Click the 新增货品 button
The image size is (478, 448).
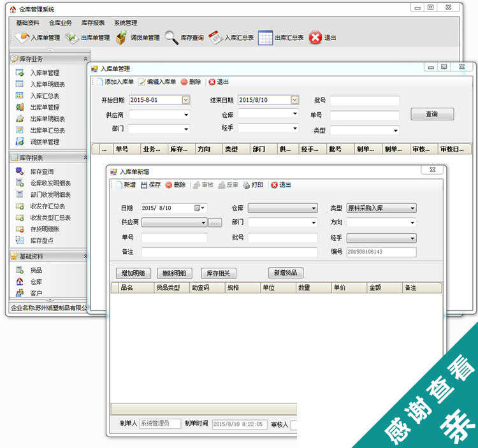[286, 273]
